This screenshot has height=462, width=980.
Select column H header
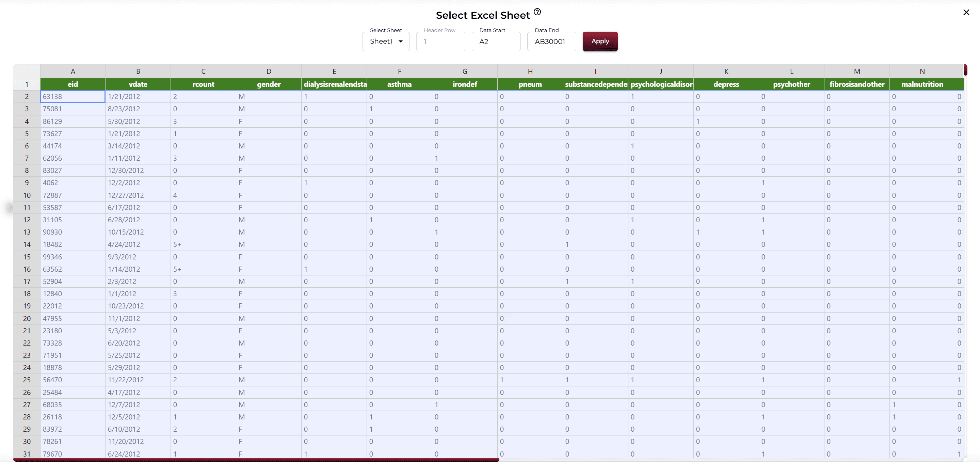tap(530, 71)
